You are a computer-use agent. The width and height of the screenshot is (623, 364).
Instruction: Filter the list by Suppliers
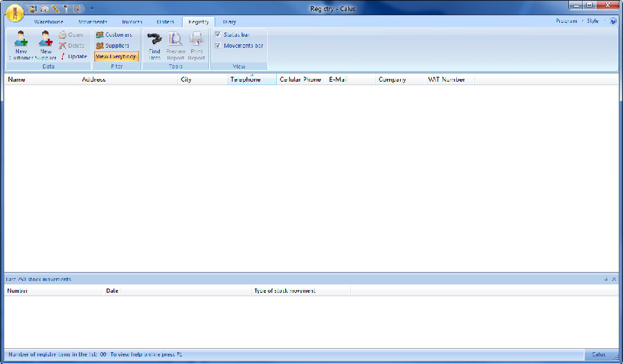point(113,46)
